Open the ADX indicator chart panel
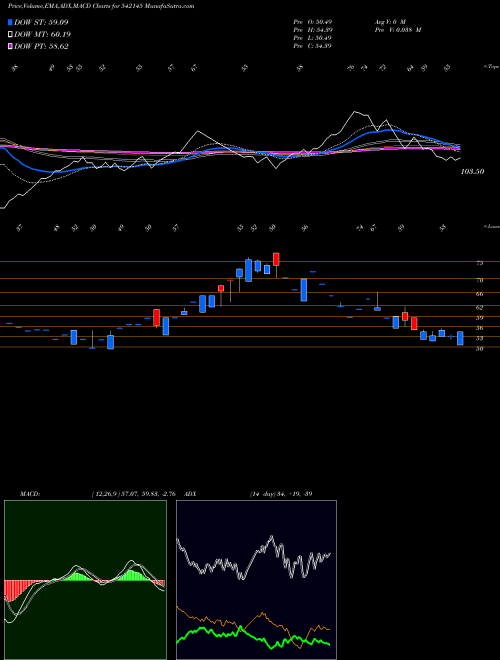The image size is (500, 660). pyautogui.click(x=256, y=580)
